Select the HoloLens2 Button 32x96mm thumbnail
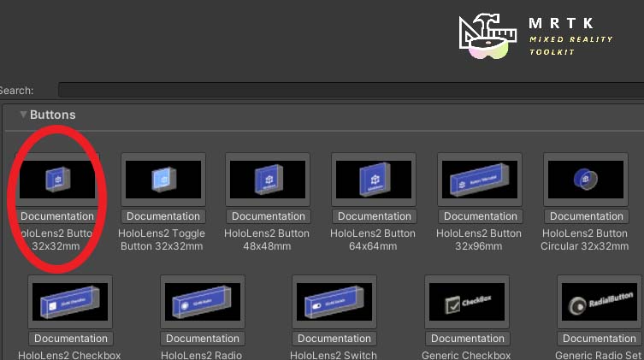Viewport: 644px width, 360px height. click(480, 180)
